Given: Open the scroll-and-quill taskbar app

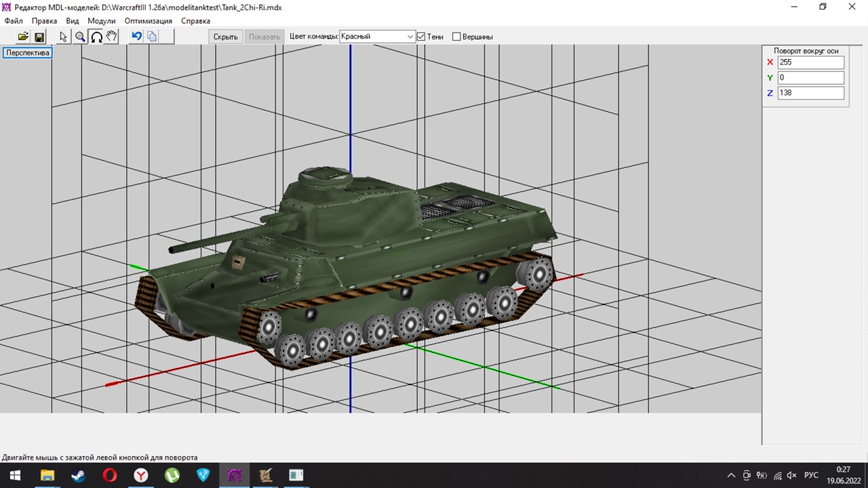Looking at the screenshot, I should [265, 476].
